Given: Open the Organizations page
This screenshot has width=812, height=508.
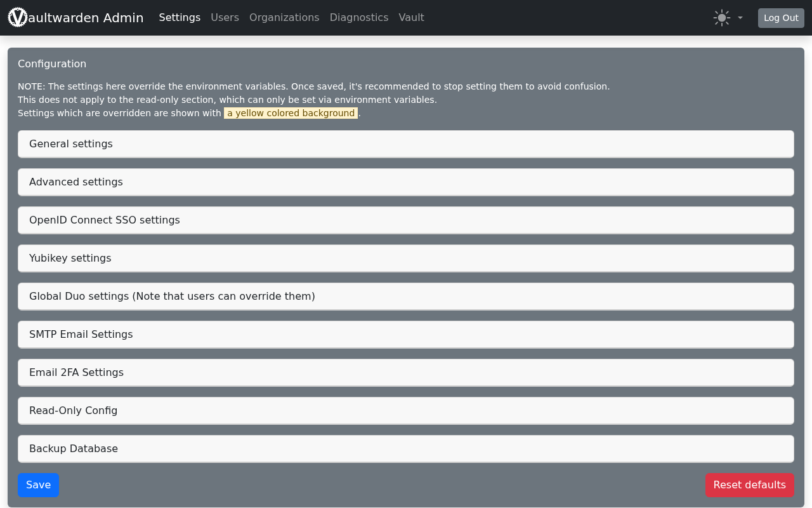Looking at the screenshot, I should [x=284, y=18].
